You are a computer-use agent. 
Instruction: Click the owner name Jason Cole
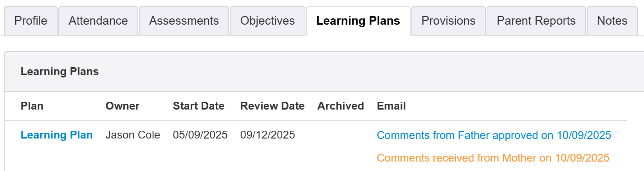pyautogui.click(x=133, y=135)
